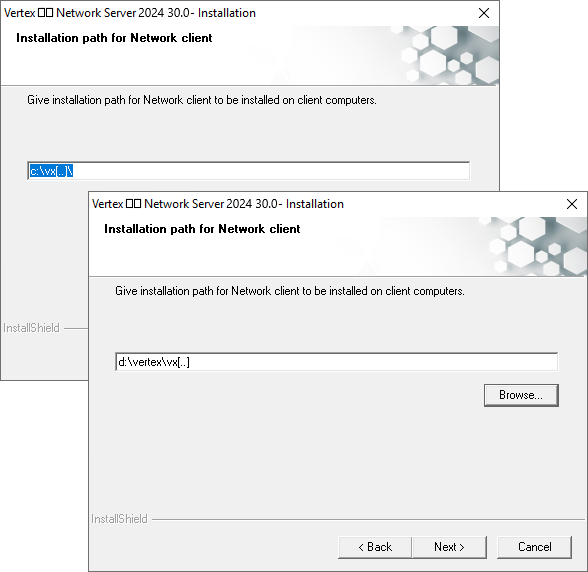Cancel the network client installation
Viewport: 588px width, 572px height.
534,547
